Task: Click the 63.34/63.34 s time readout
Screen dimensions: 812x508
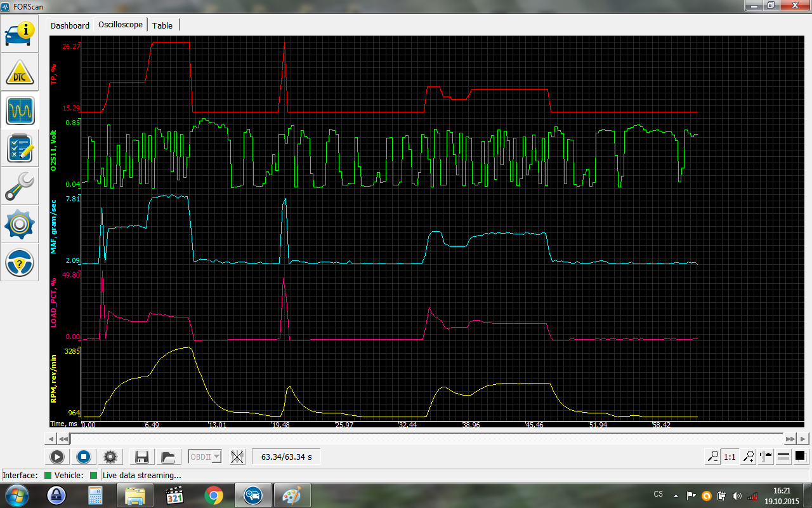Action: point(286,456)
